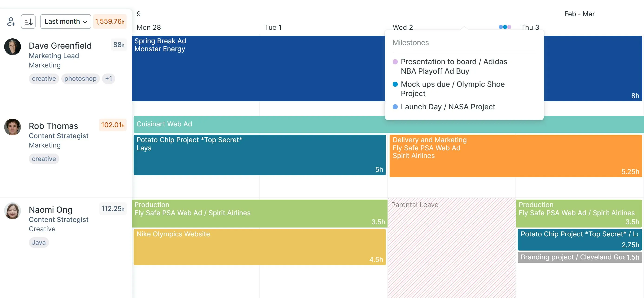
Task: Open the Branding project Cleveland task
Action: click(580, 258)
